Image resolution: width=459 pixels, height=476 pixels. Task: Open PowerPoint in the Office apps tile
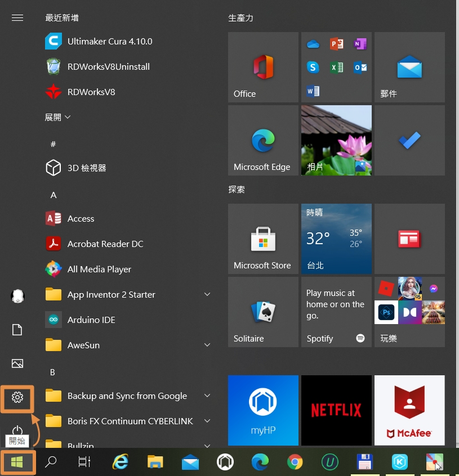coord(337,44)
